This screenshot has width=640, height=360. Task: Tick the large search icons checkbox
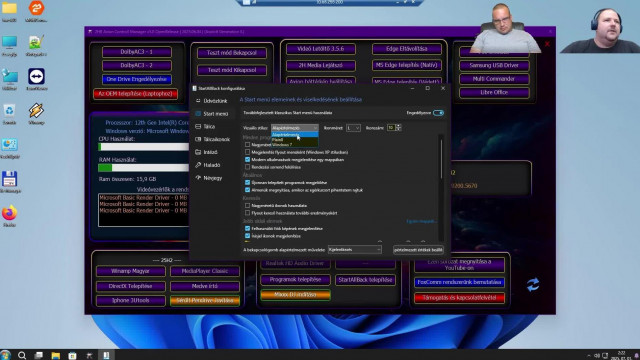(247, 205)
